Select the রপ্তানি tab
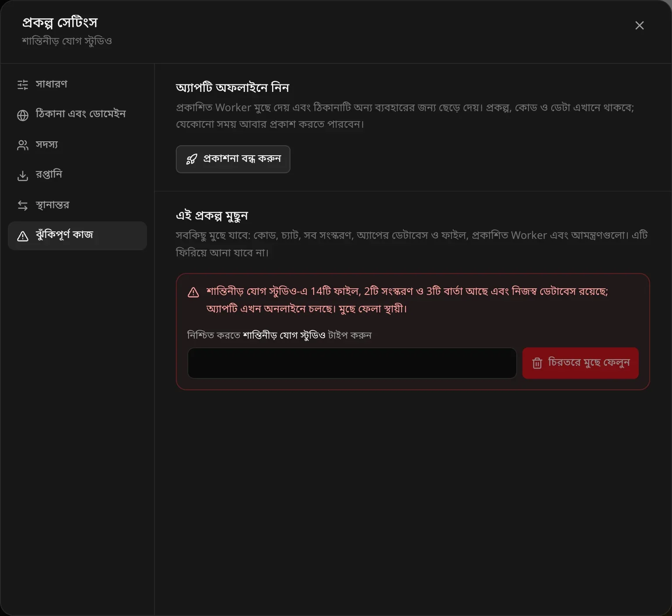This screenshot has width=672, height=616. click(x=77, y=175)
